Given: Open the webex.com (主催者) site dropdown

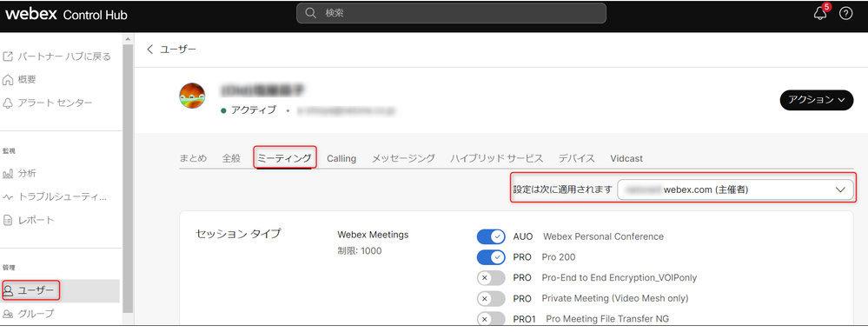Looking at the screenshot, I should [x=735, y=189].
